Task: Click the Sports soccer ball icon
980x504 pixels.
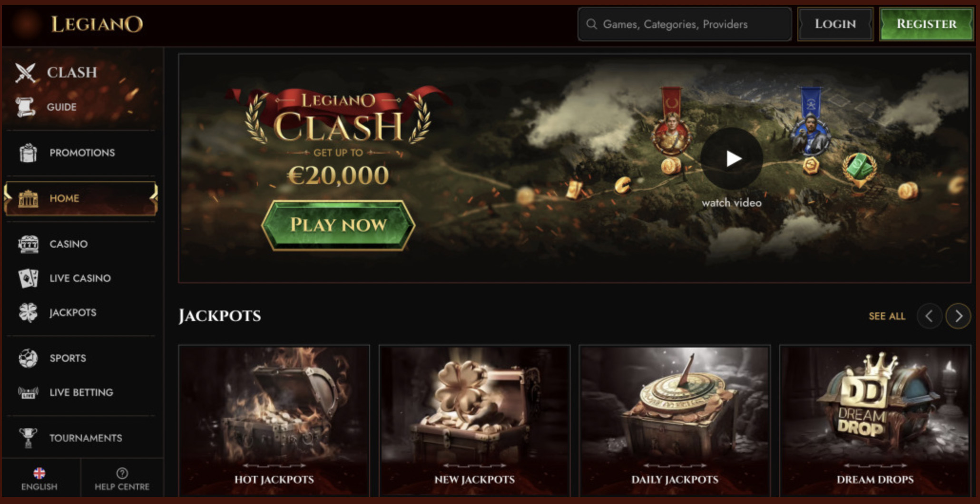Action: coord(28,358)
